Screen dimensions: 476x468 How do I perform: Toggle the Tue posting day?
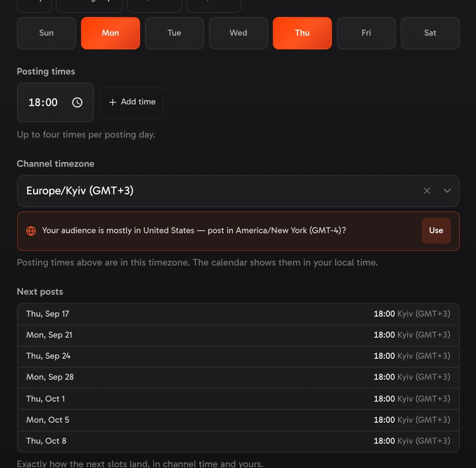174,33
